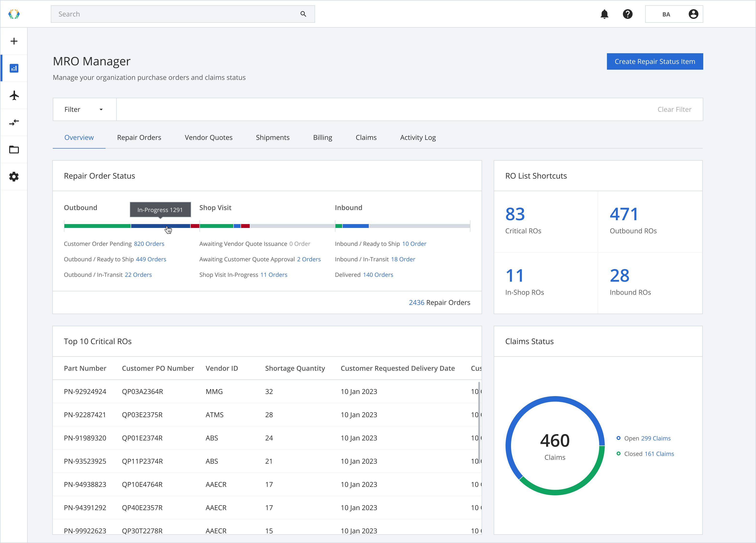Screen dimensions: 756x543
Task: Open the help question mark icon
Action: point(628,14)
